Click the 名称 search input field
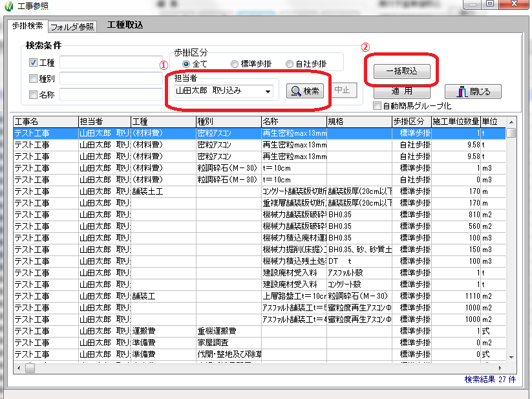 click(x=111, y=94)
